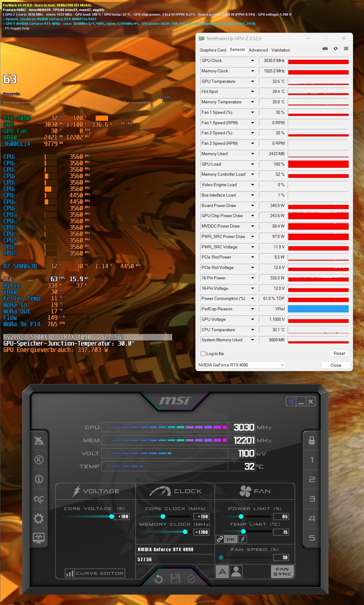Click the Core Clock slider handle
The image size is (364, 605).
(163, 516)
